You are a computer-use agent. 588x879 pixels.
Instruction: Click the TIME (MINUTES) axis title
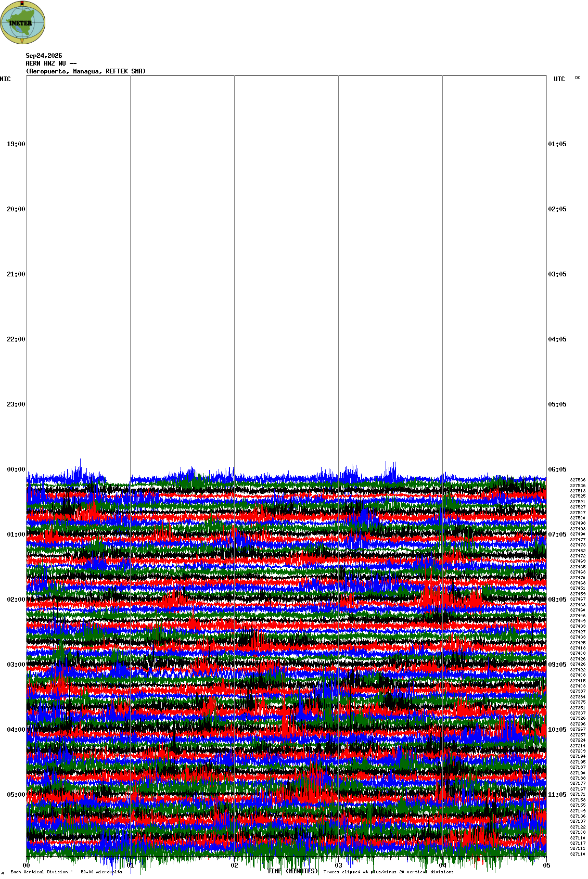[292, 871]
